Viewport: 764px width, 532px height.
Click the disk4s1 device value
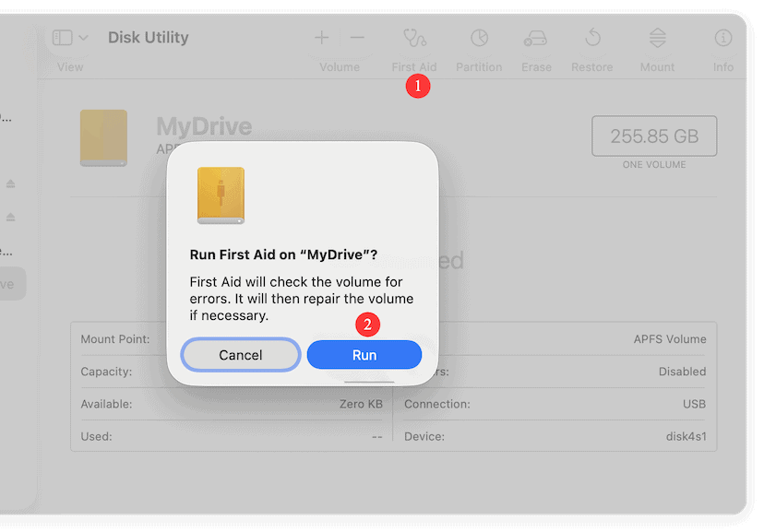(x=686, y=437)
